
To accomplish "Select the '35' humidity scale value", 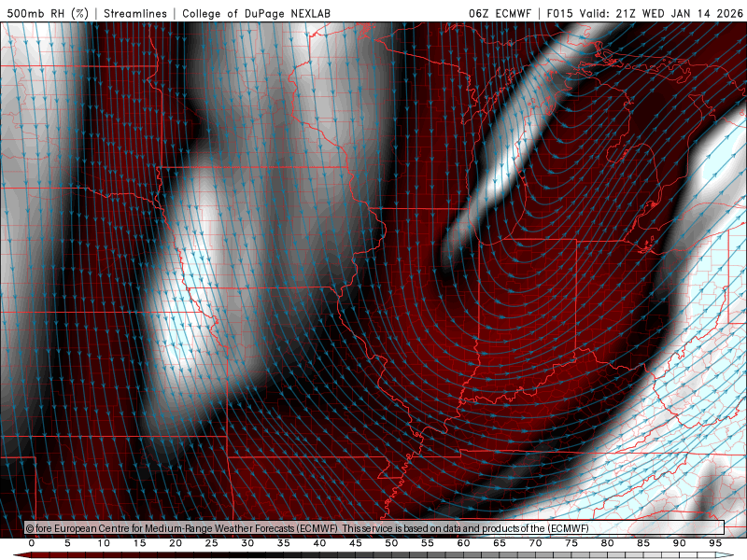I will [284, 543].
